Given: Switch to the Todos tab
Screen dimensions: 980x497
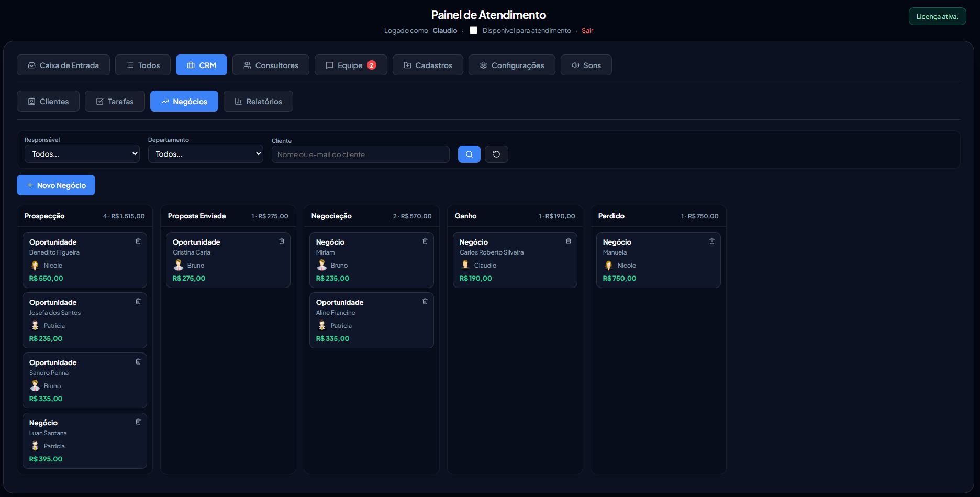Looking at the screenshot, I should 143,65.
